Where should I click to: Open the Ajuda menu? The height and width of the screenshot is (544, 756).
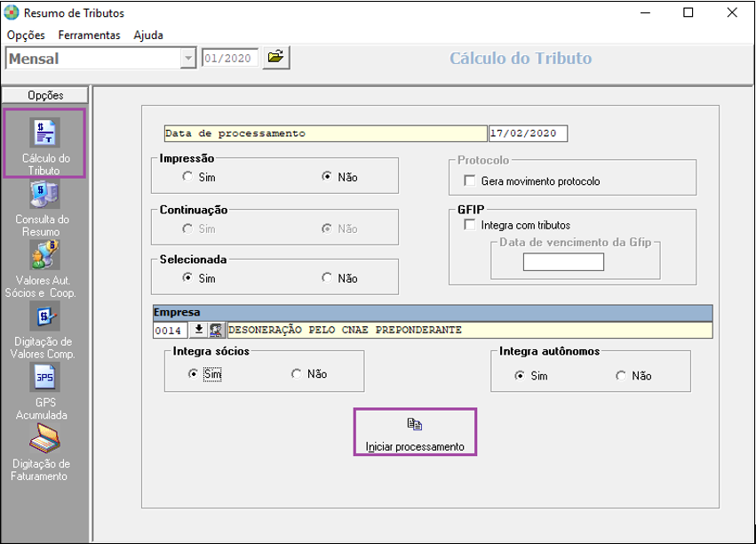click(148, 36)
